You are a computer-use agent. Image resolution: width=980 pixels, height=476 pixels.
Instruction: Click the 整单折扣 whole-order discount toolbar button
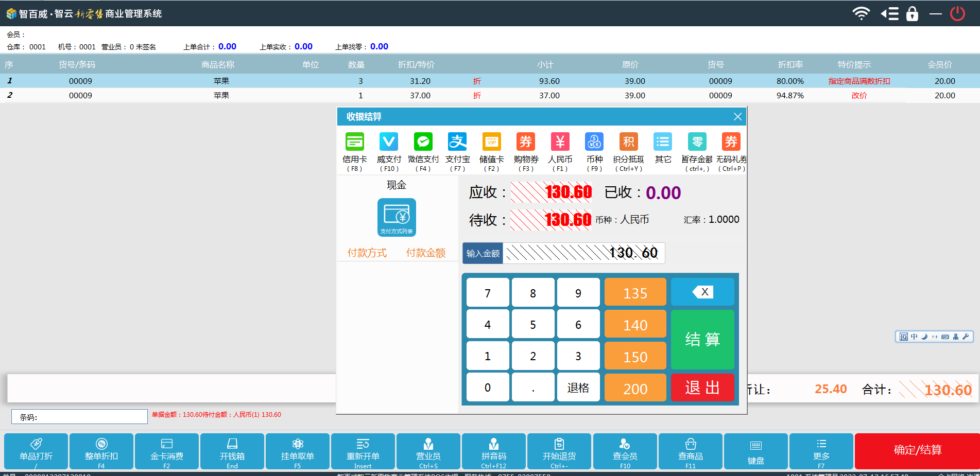(101, 451)
